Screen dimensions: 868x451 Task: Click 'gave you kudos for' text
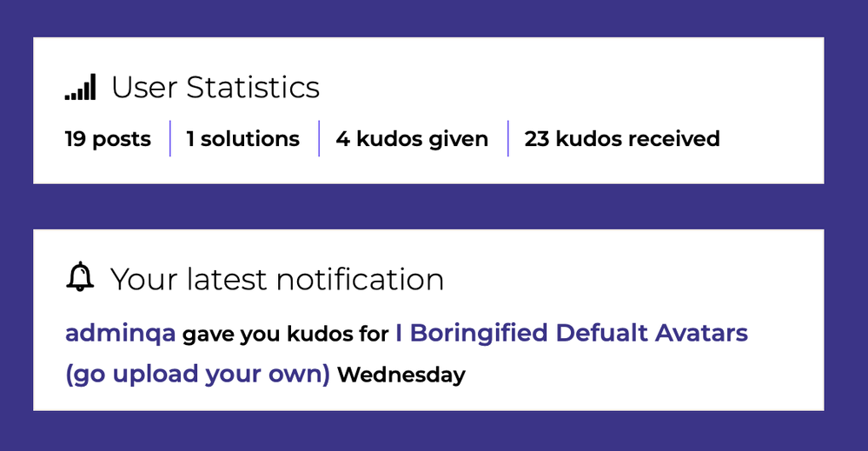click(286, 335)
